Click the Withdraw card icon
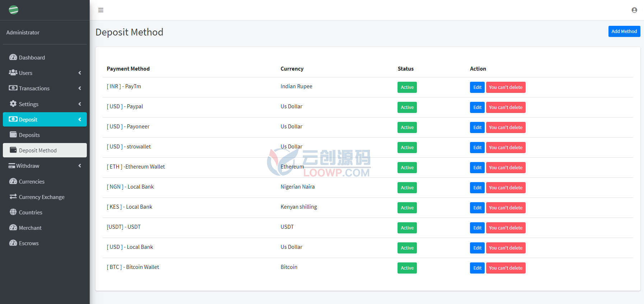644x304 pixels. click(12, 166)
